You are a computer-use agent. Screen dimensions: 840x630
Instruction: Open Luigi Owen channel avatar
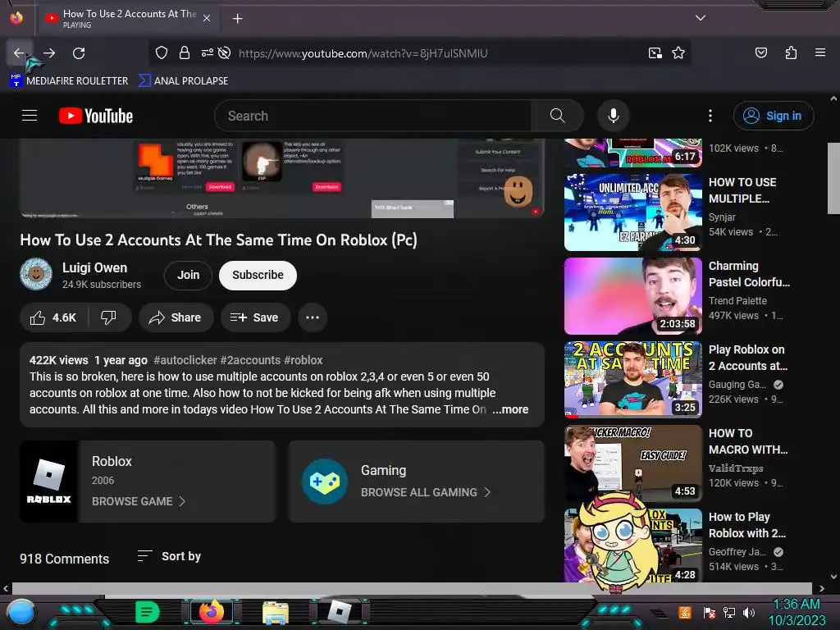36,274
